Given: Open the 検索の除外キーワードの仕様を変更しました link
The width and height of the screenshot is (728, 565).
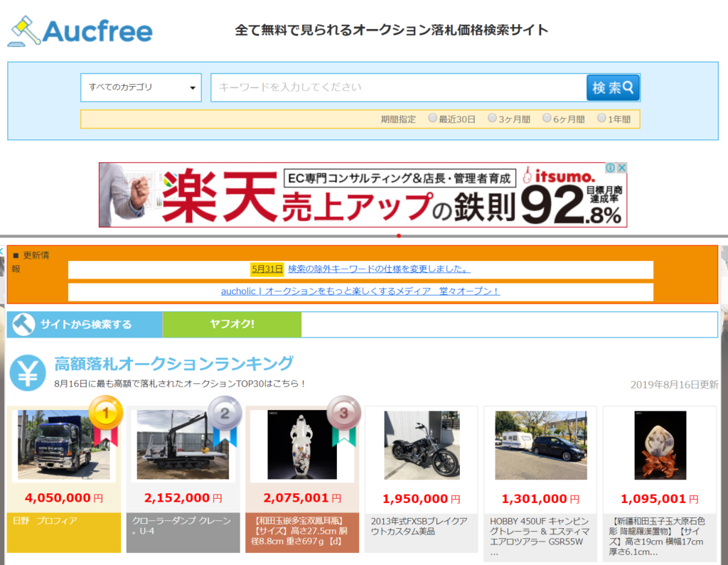Looking at the screenshot, I should point(379,269).
